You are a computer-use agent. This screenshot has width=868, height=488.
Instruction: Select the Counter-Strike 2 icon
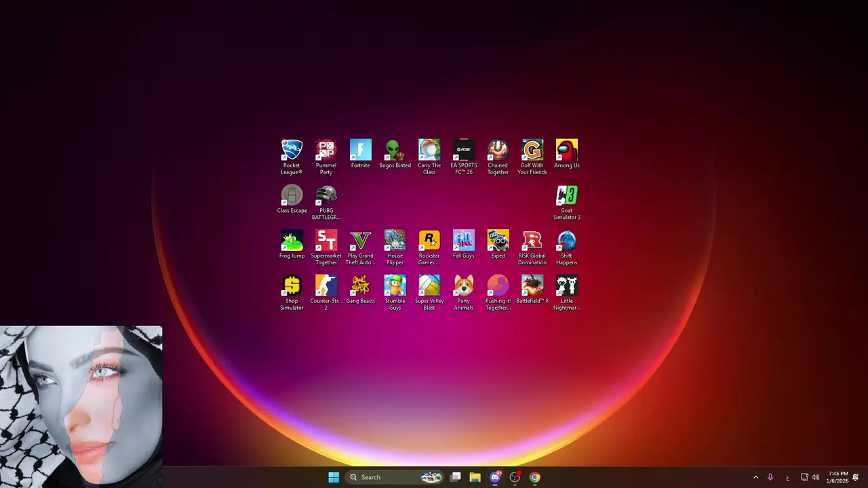(326, 293)
